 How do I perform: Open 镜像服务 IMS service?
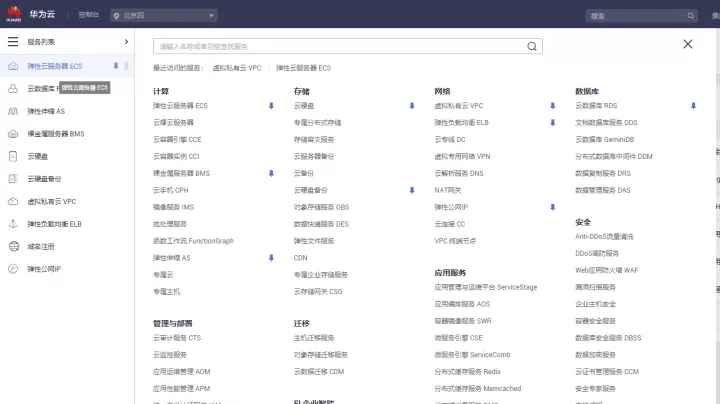pyautogui.click(x=173, y=207)
